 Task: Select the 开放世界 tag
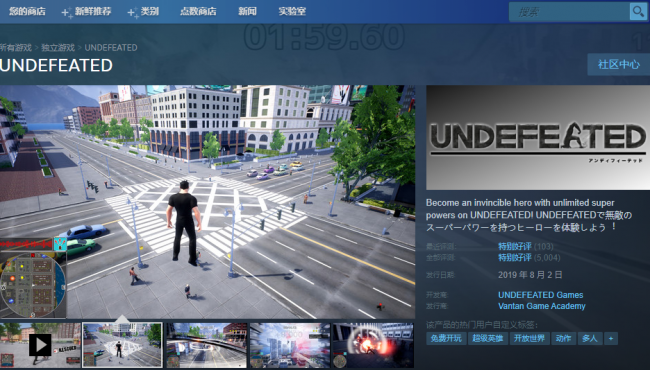tap(529, 339)
